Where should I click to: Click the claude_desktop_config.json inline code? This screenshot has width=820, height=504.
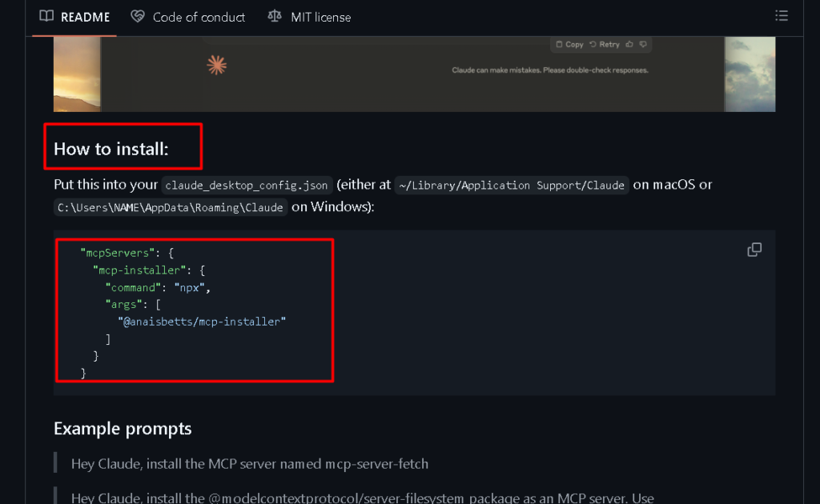pos(247,185)
